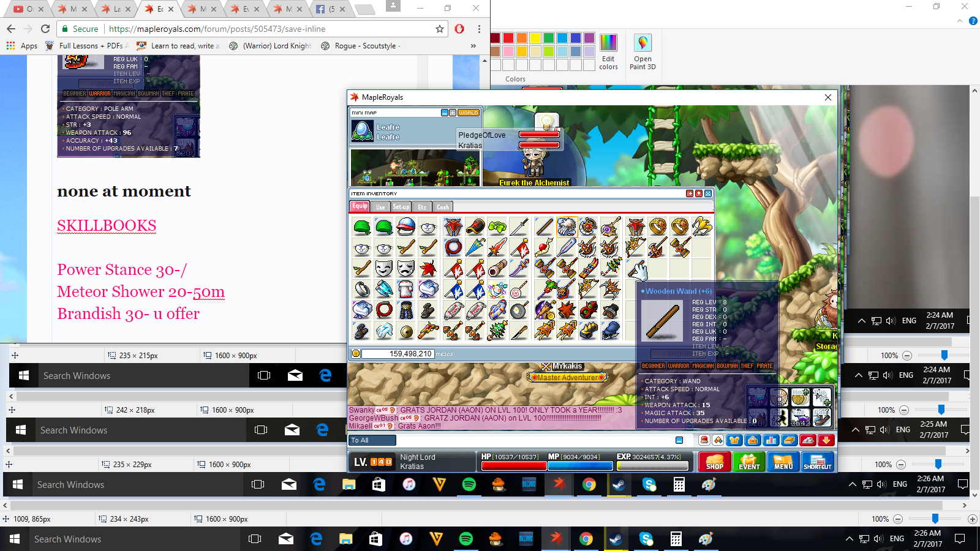
Task: Toggle the red down-arrow button in game menu bar
Action: (x=826, y=440)
